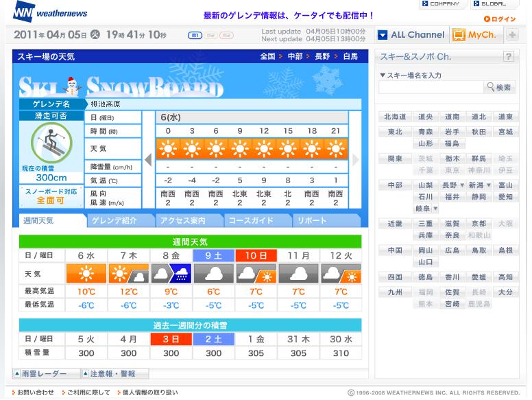This screenshot has height=400, width=532.
Task: Click left arrow for previous day forecast
Action: click(x=148, y=160)
